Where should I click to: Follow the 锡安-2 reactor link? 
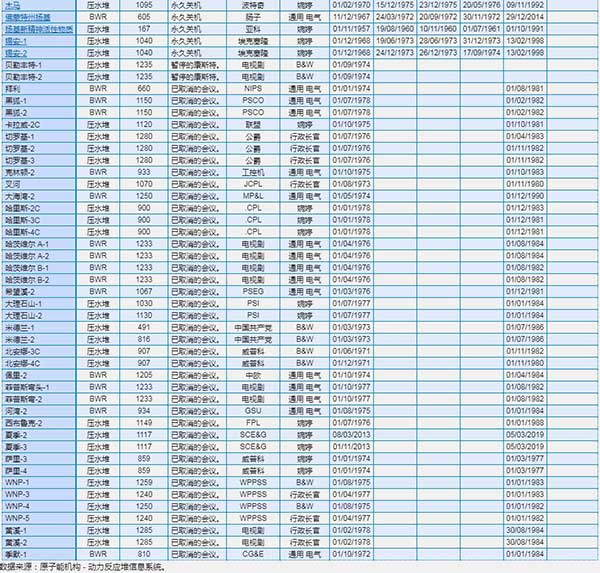16,53
